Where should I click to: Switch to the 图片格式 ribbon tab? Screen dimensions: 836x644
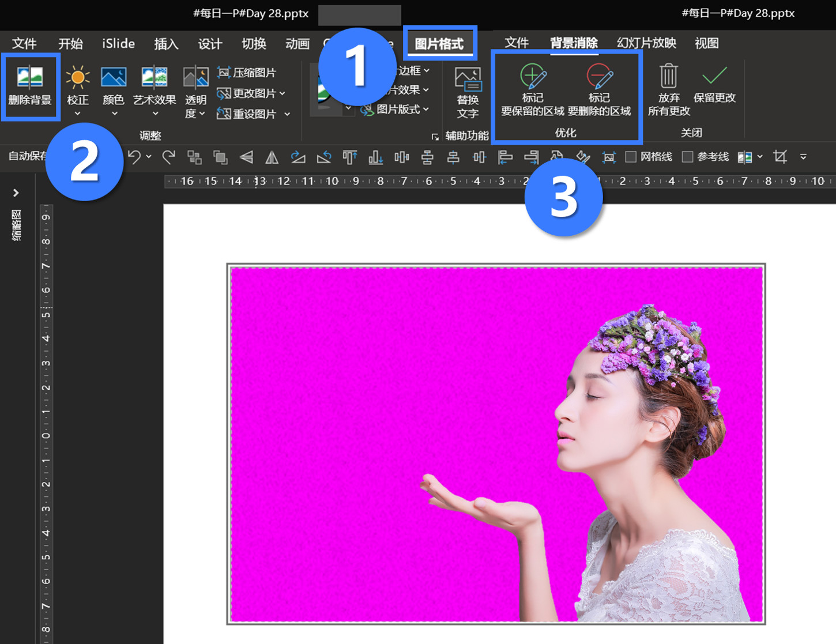coord(439,44)
